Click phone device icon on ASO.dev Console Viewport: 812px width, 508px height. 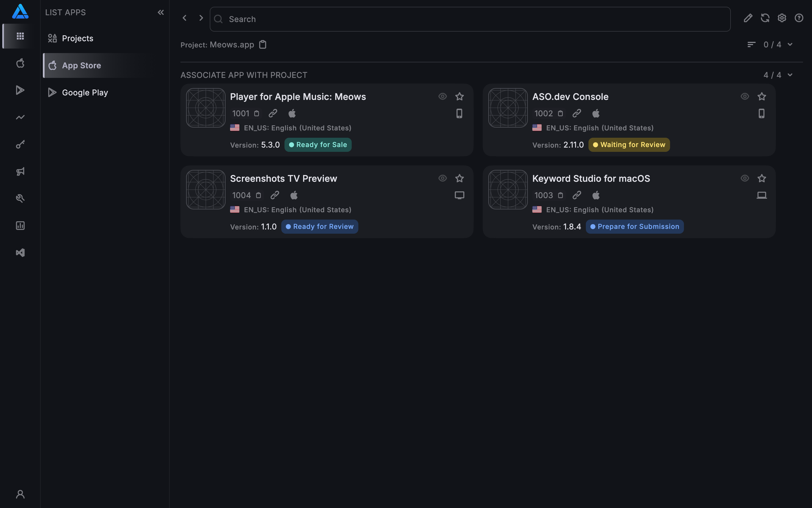click(x=762, y=113)
